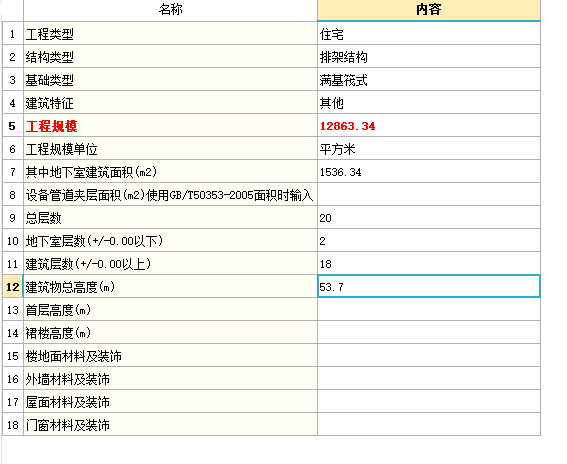
Task: Select the 住宅 content cell
Action: tap(429, 34)
